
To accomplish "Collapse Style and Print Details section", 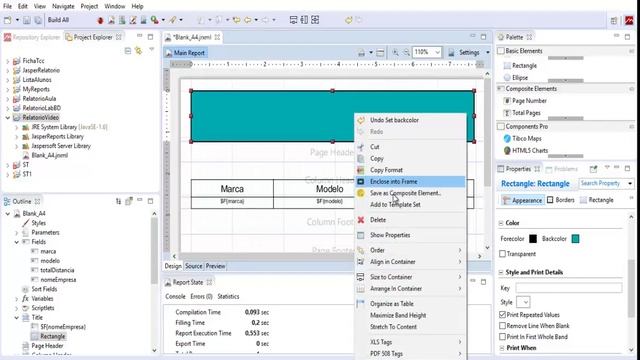I will click(x=501, y=272).
